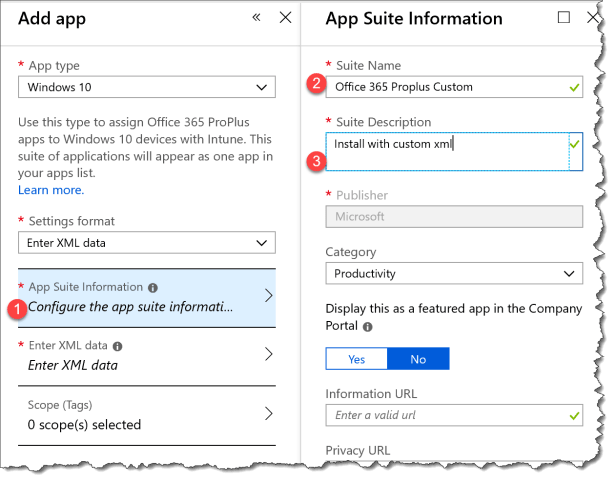Click the 'Privacy URL' label
Screen dimensions: 616x481
[x=358, y=450]
